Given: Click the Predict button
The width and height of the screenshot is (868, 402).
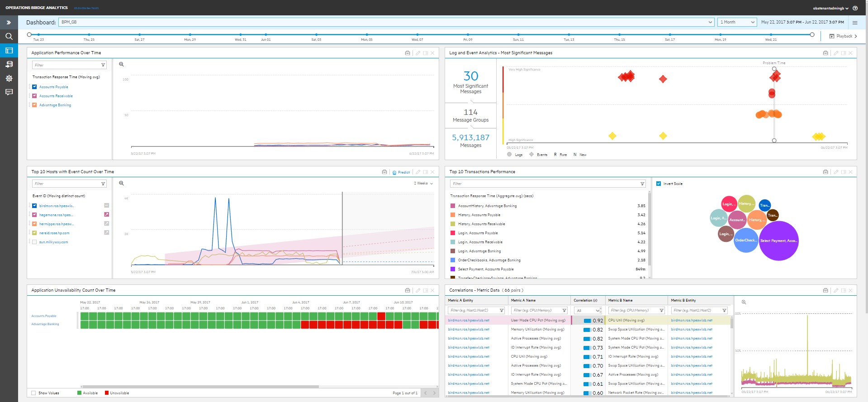Looking at the screenshot, I should pos(401,172).
